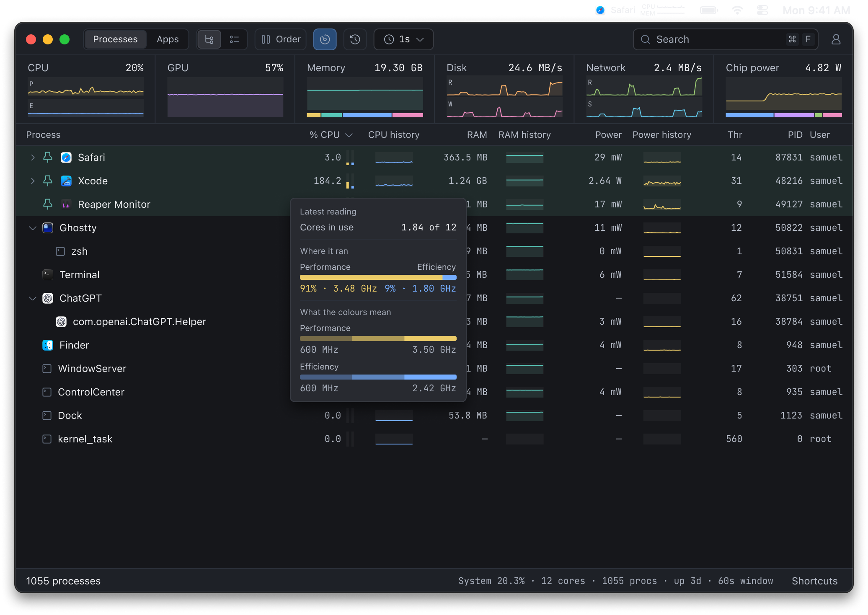Select the flat list view icon

point(234,39)
